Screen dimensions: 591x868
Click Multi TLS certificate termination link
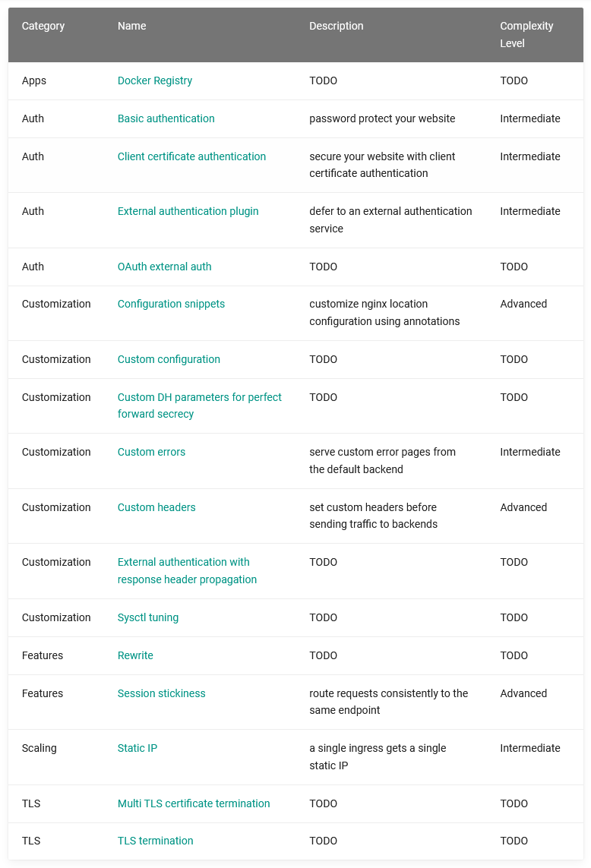coord(194,803)
